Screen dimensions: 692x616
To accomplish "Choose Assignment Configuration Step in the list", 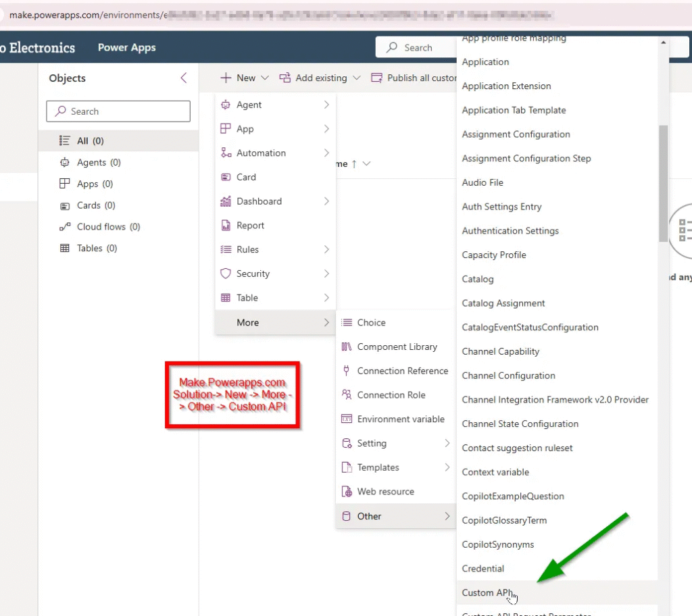I will (526, 159).
